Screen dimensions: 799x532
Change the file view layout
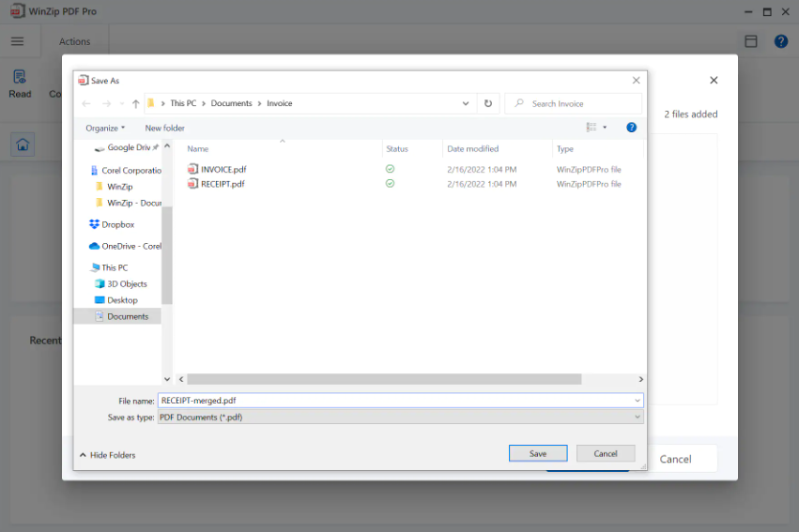coord(592,128)
